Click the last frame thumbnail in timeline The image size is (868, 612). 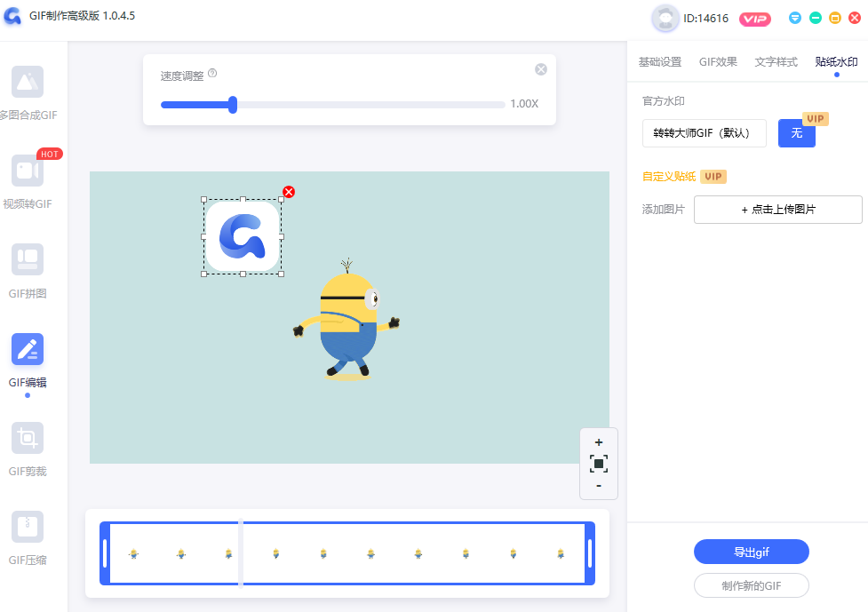(x=561, y=553)
